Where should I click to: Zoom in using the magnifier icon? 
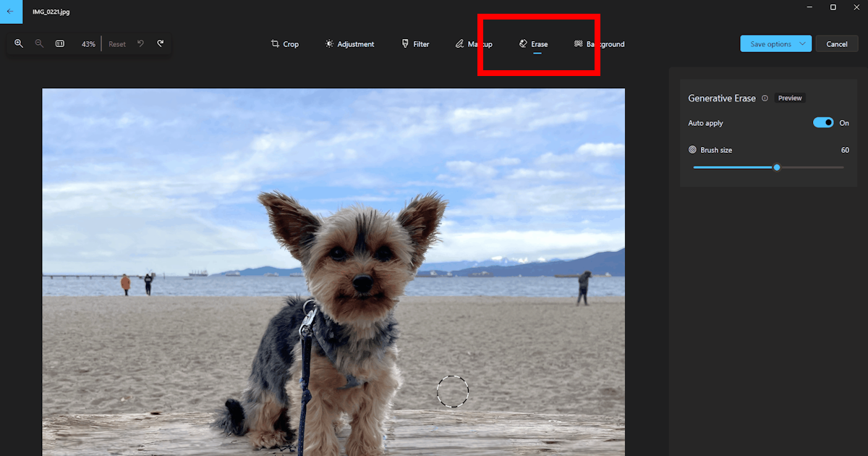19,43
